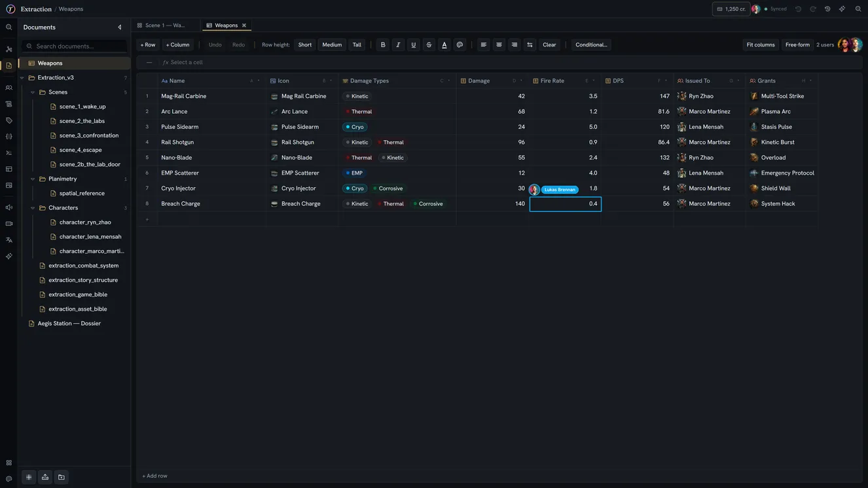Set row height to Tall
Image resolution: width=868 pixels, height=488 pixels.
click(357, 45)
